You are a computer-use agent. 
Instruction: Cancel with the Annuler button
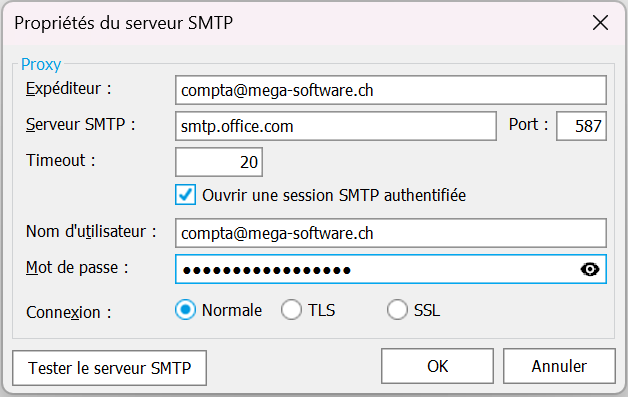[559, 366]
